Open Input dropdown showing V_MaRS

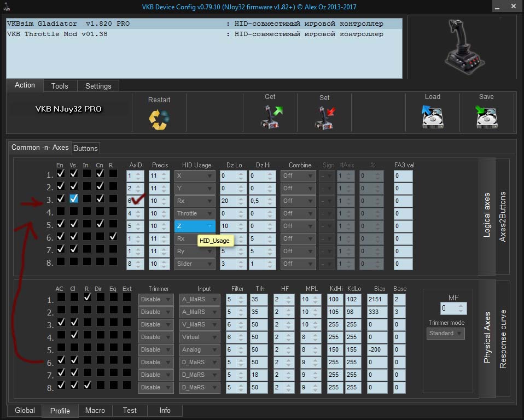pyautogui.click(x=200, y=324)
